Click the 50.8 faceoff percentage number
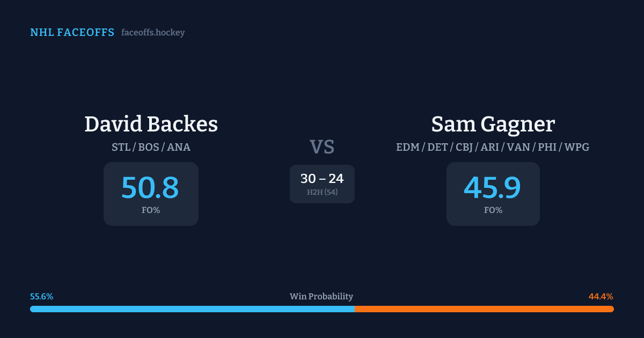Image resolution: width=644 pixels, height=338 pixels. click(x=150, y=188)
